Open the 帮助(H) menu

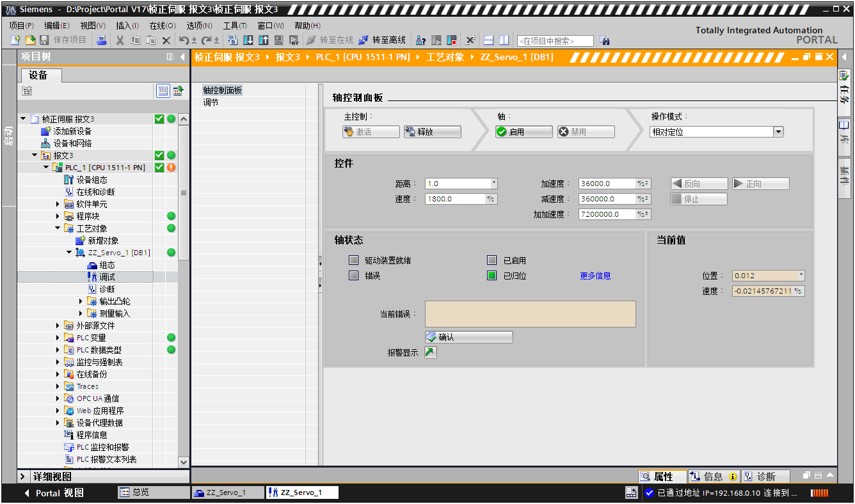307,26
